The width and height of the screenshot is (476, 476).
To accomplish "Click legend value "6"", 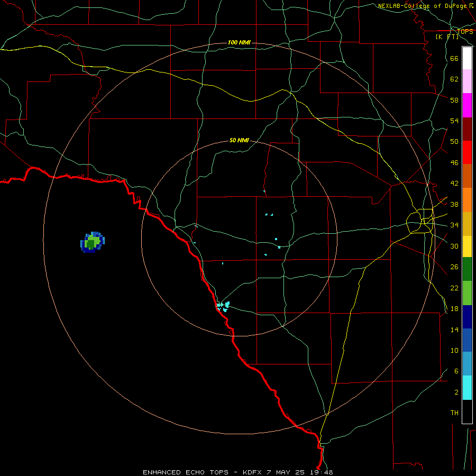I will pos(456,371).
